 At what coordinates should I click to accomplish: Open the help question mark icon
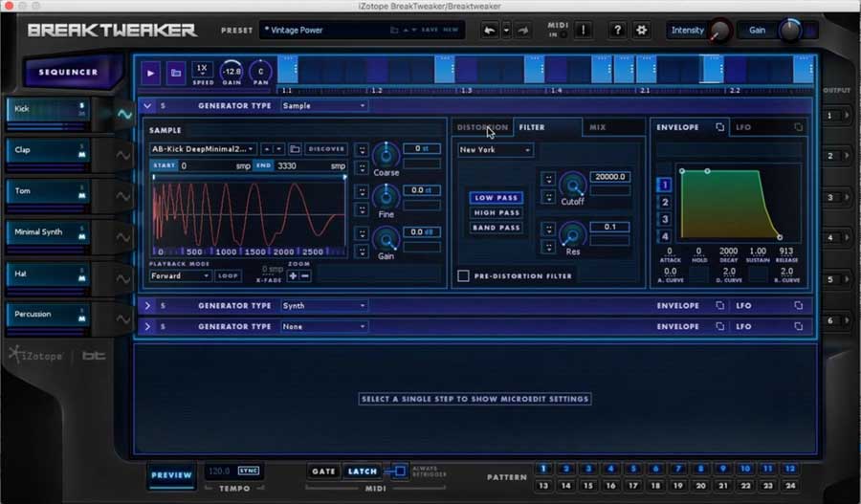pyautogui.click(x=617, y=30)
